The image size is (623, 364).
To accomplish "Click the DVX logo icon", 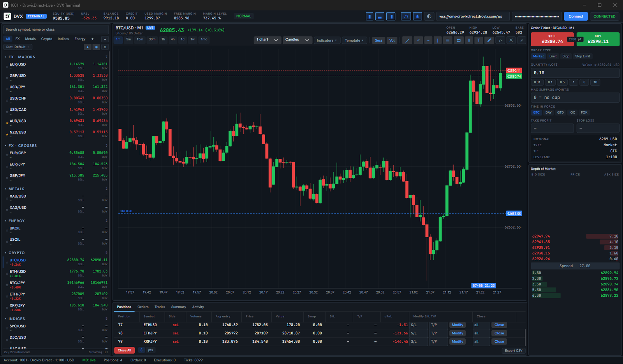I will [x=7, y=16].
